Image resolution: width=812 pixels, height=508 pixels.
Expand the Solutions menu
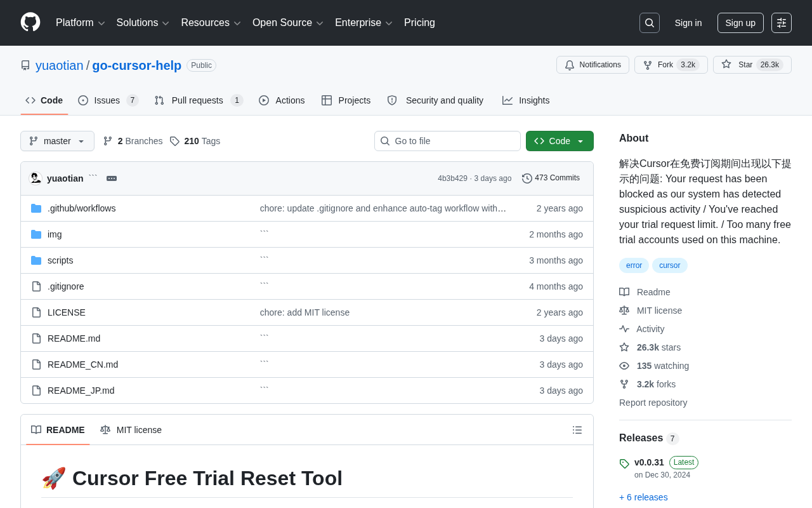pyautogui.click(x=143, y=23)
